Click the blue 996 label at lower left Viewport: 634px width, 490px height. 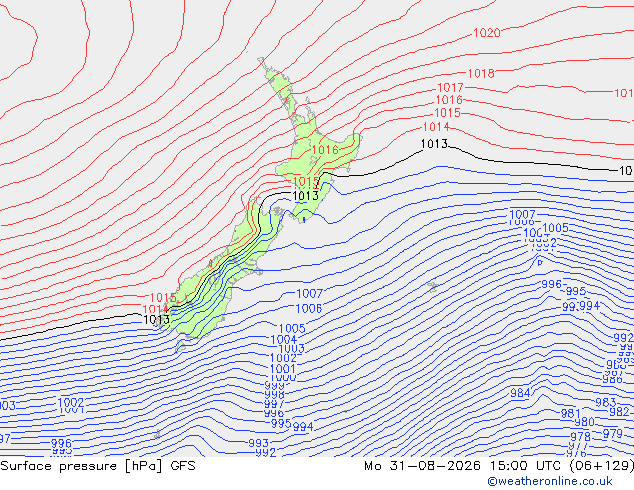coord(61,444)
